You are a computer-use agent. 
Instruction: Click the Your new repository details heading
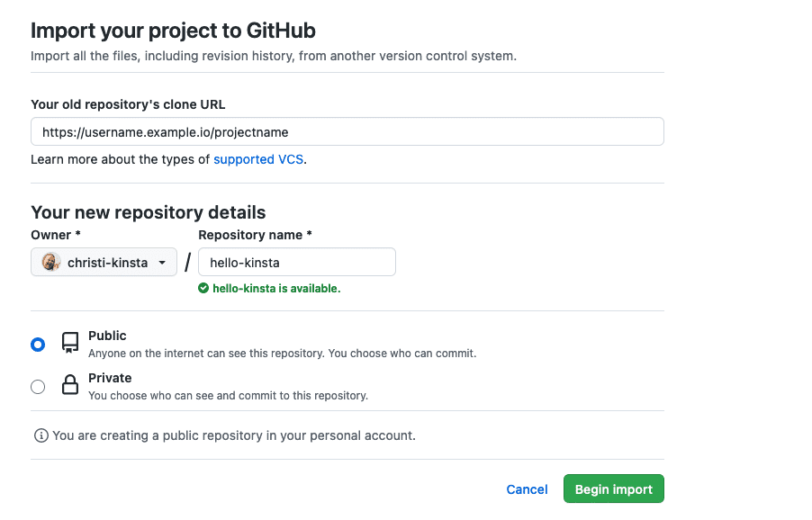[x=148, y=212]
